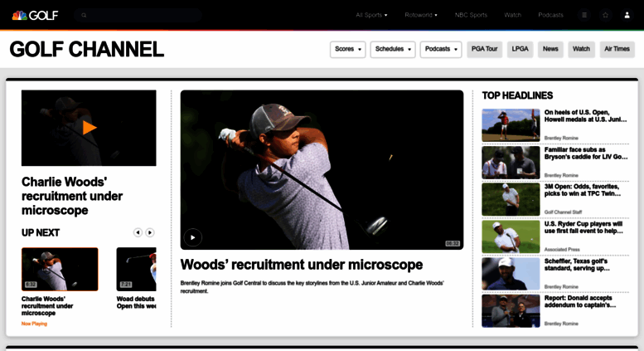Open NBC Sports in top navigation
This screenshot has width=644, height=351.
471,15
